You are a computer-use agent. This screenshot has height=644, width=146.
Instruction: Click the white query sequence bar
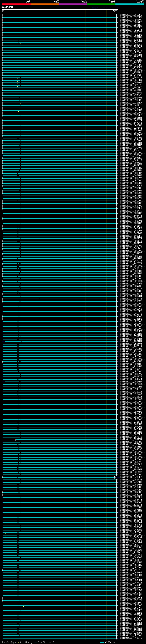(x=60, y=9)
